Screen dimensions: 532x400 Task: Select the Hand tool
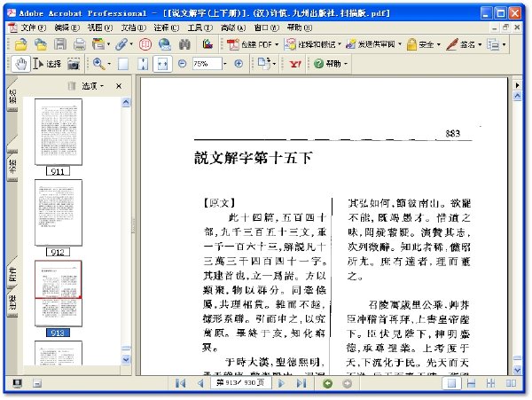click(21, 64)
